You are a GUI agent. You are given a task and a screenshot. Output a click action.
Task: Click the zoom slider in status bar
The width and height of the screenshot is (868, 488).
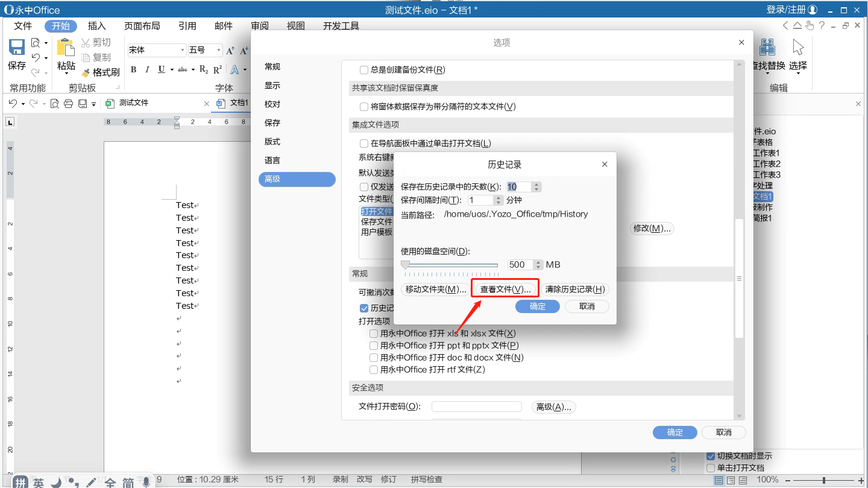pos(823,480)
